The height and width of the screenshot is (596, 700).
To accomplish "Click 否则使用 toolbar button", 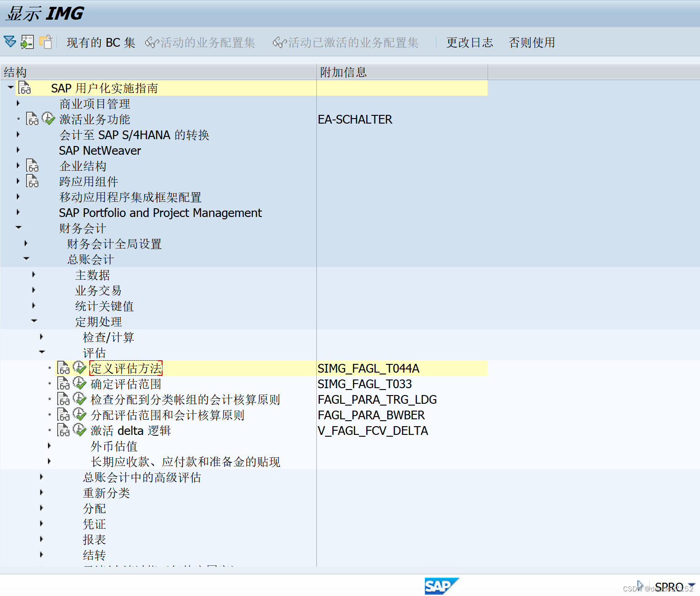I will tap(532, 43).
